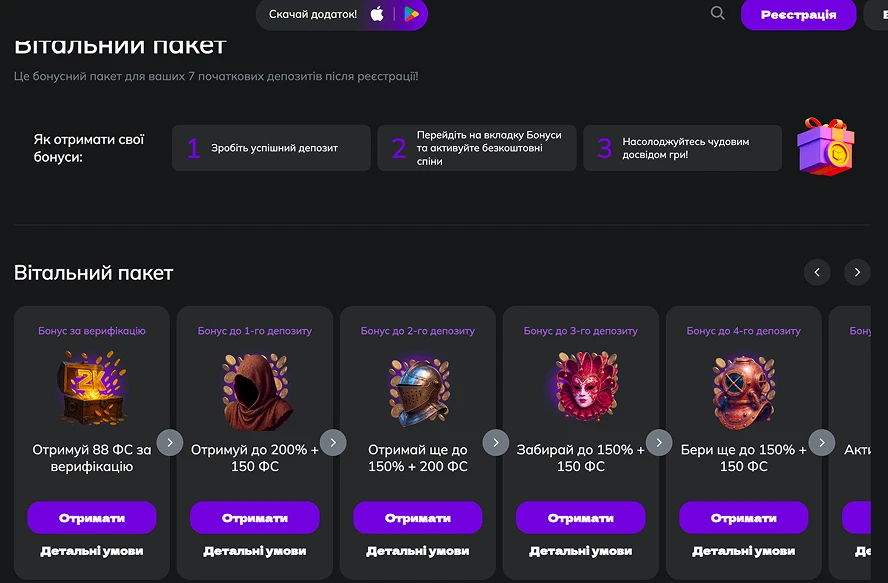Screen dimensions: 888x583
Task: Click the purple gift box icon
Action: 825,147
